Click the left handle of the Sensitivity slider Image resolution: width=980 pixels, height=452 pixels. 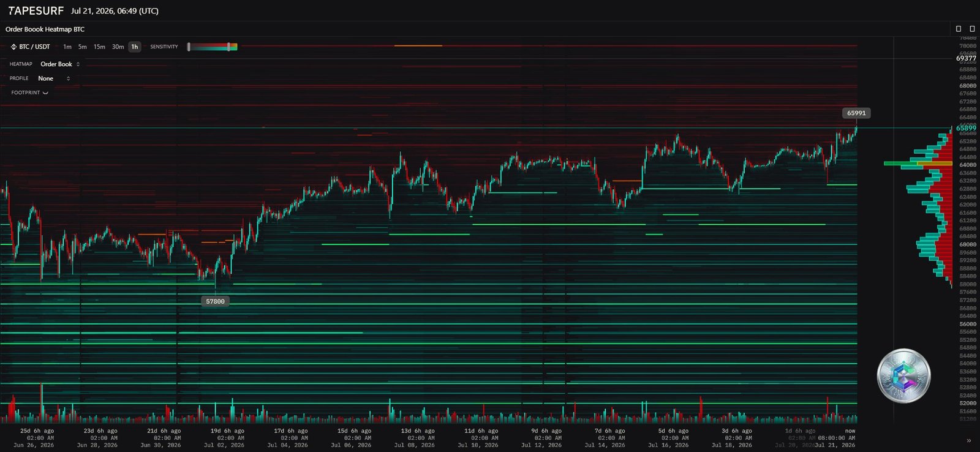(189, 47)
